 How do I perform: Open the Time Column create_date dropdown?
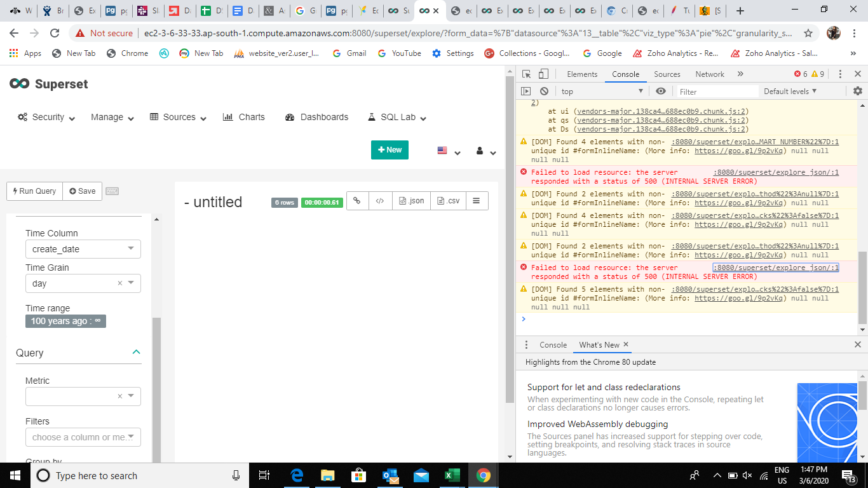point(83,248)
